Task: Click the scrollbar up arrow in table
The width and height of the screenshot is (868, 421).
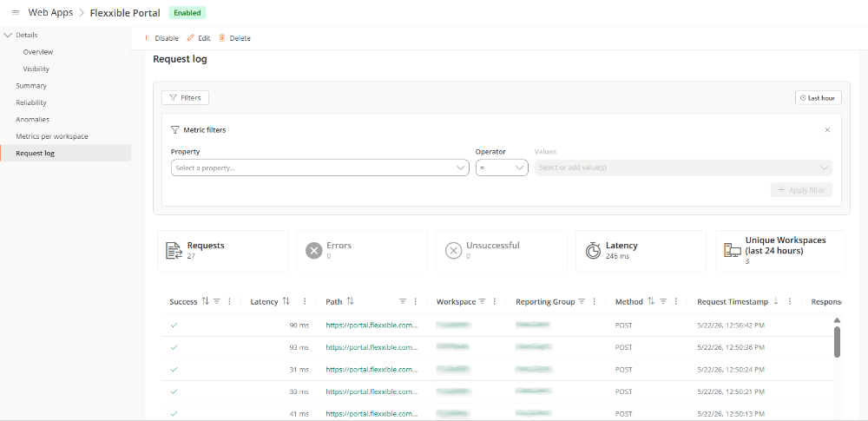Action: click(837, 320)
